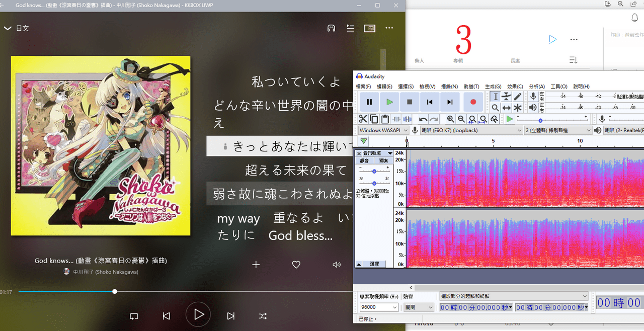Click the KKBOX song progress slider handle
Viewport: 644px width, 331px height.
click(115, 291)
